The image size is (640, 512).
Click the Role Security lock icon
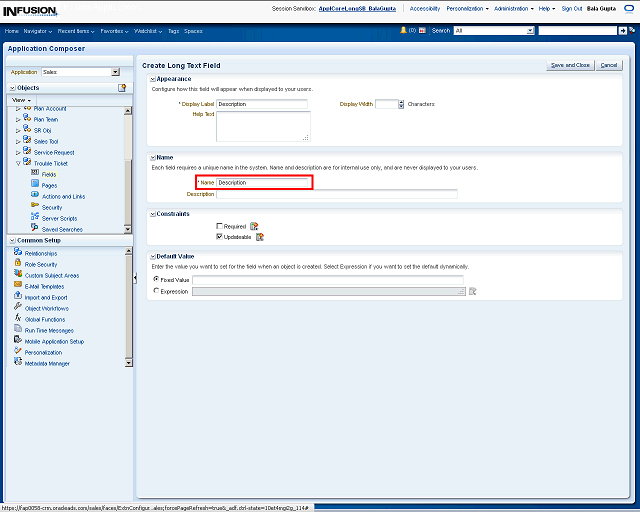coord(18,264)
